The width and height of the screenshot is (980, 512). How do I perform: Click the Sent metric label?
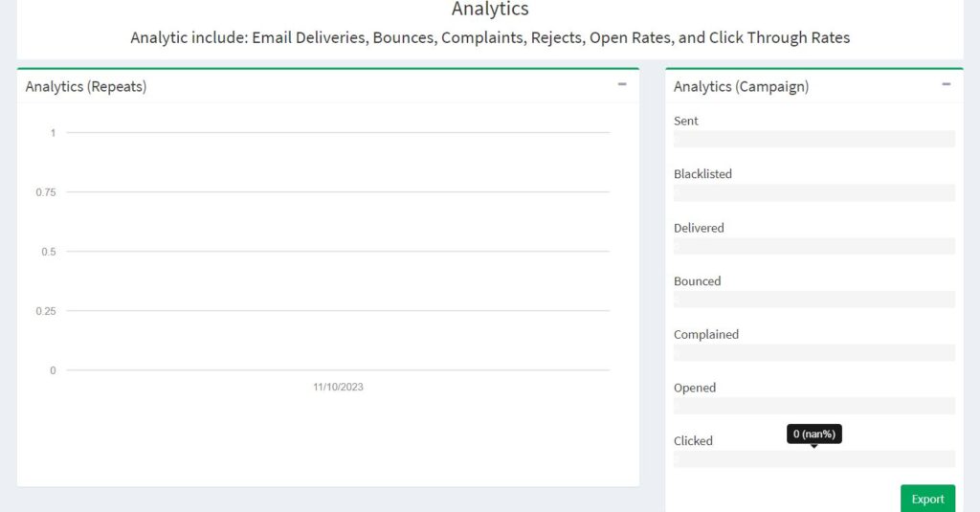point(685,121)
